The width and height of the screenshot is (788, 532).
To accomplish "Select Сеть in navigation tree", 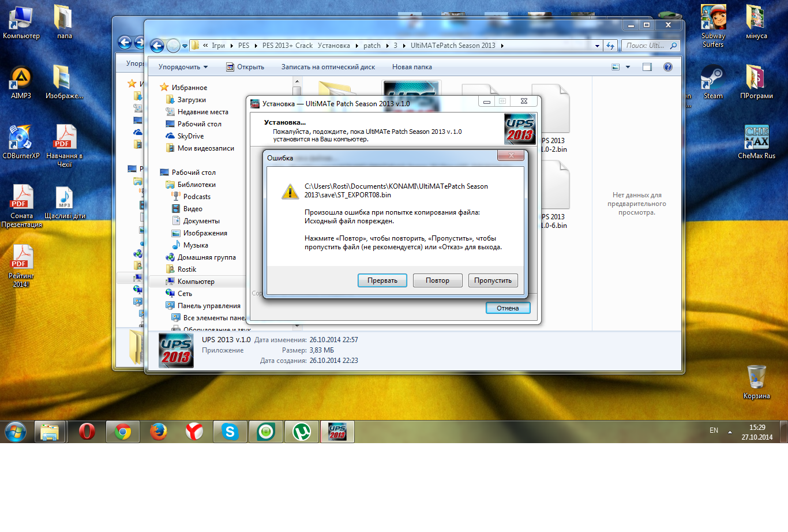I will 185,294.
